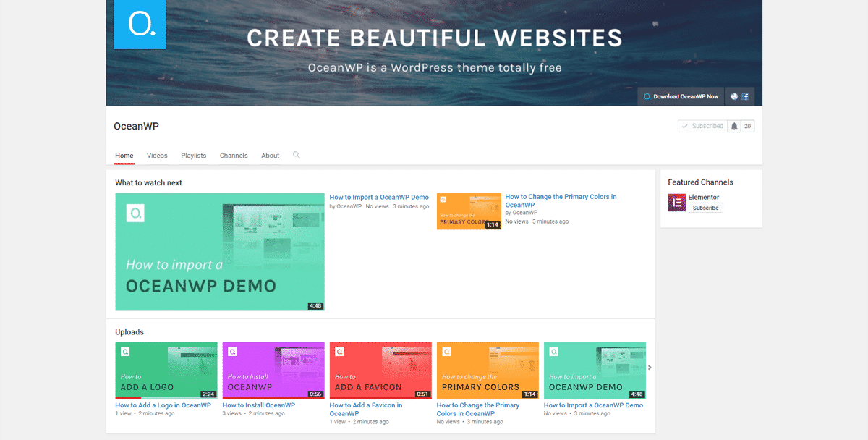The height and width of the screenshot is (440, 868).
Task: Open How to Install OceanWP title link
Action: tap(259, 405)
